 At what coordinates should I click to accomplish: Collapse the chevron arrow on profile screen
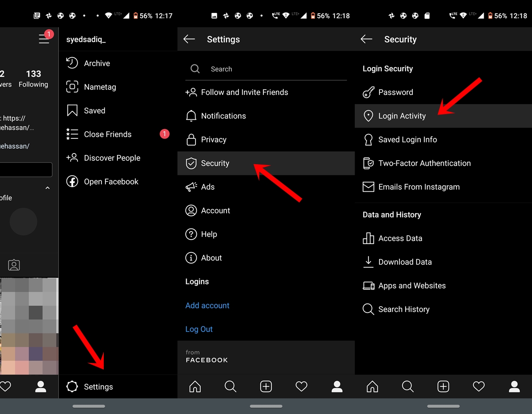click(47, 188)
